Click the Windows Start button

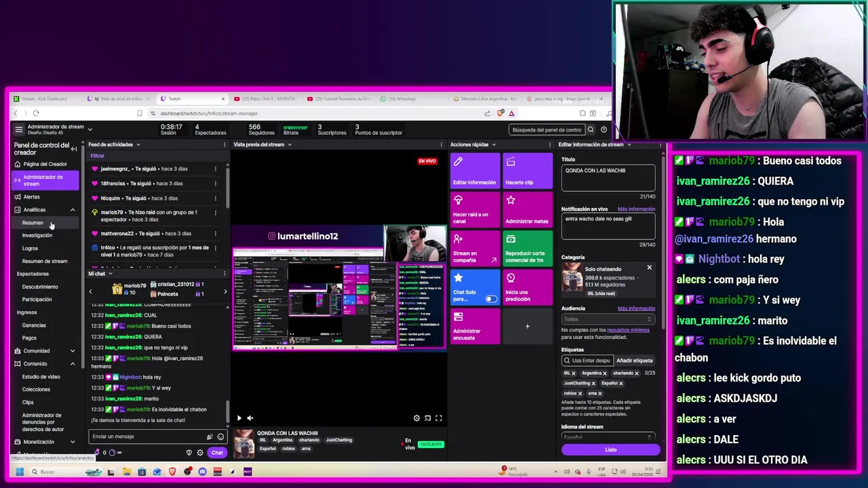[20, 472]
